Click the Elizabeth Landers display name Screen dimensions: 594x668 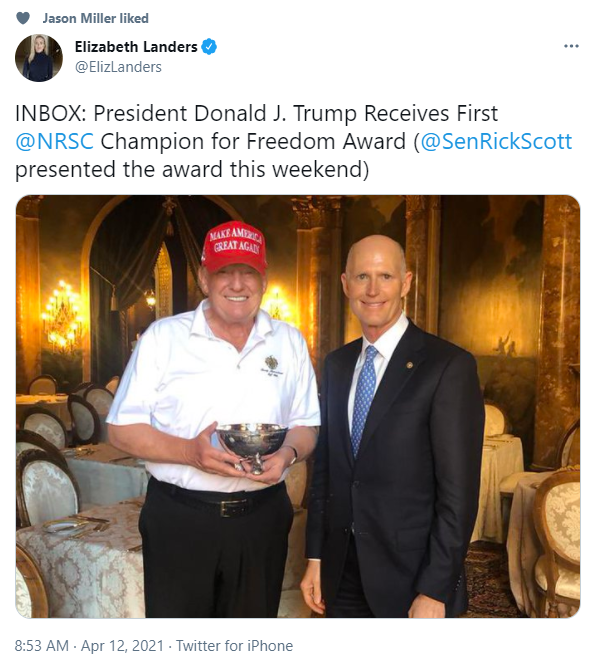(136, 46)
